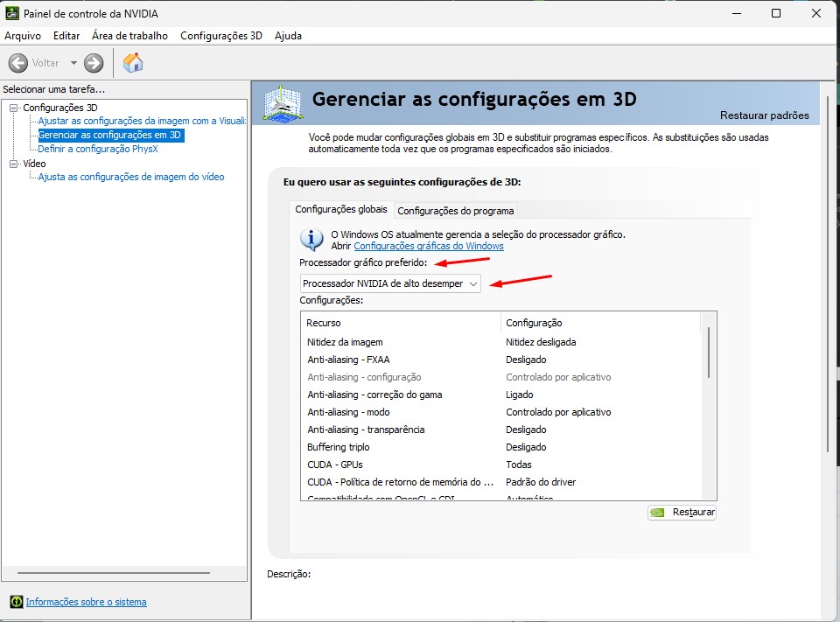Switch to the Configurações do programa tab

click(456, 210)
